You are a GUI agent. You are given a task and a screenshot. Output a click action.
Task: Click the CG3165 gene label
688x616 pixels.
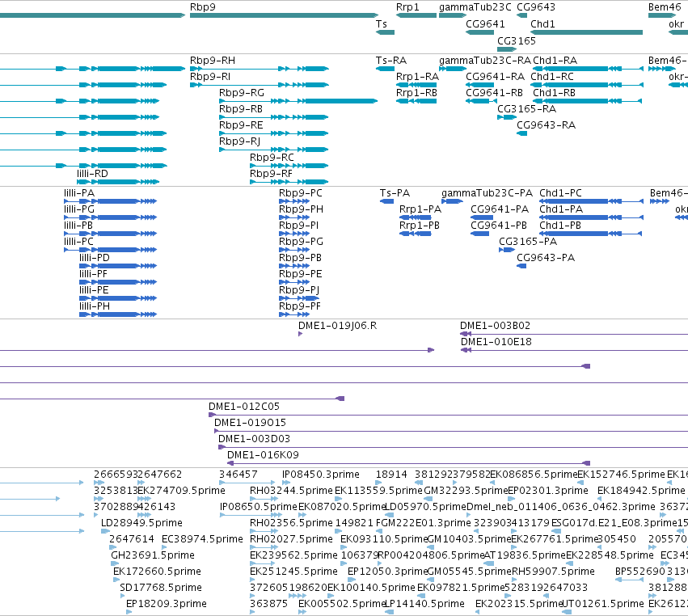coord(517,40)
